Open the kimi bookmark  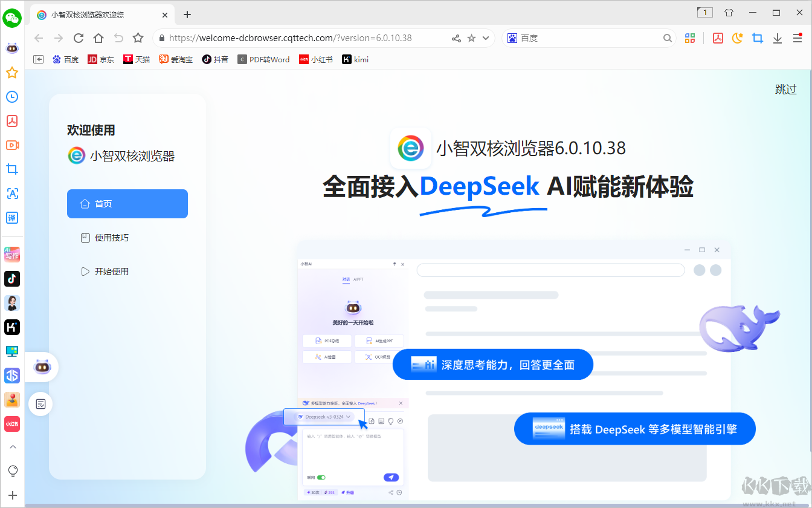coord(355,59)
